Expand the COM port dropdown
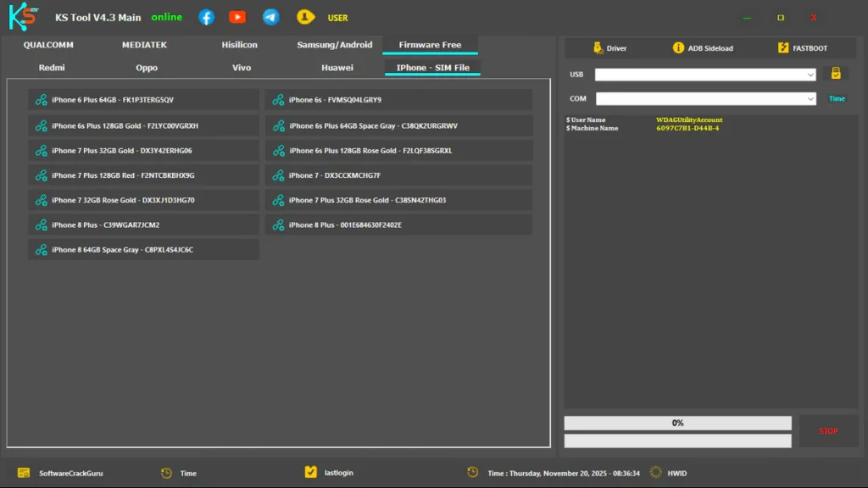The image size is (868, 488). [811, 99]
